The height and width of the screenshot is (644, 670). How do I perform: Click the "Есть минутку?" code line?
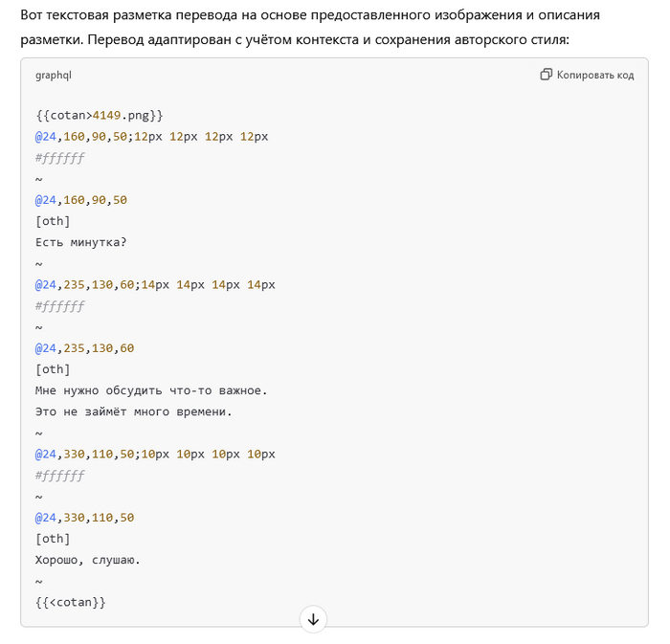click(x=81, y=242)
